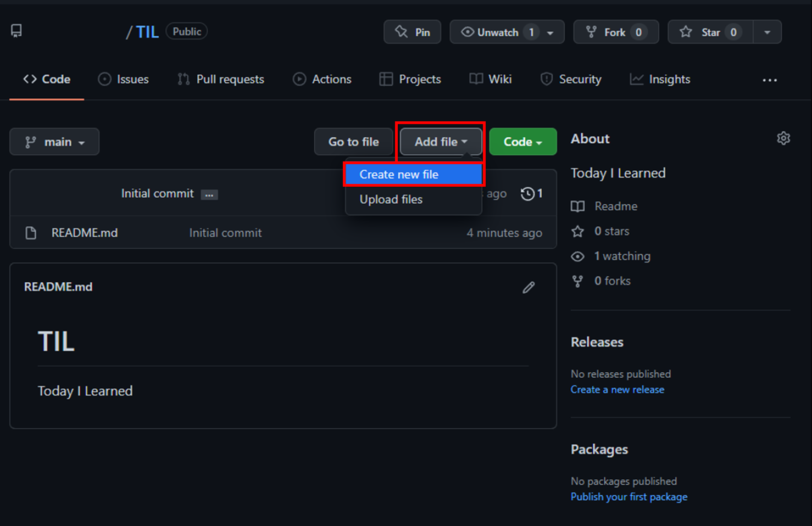
Task: Click the 4 minutes ago timestamp
Action: (504, 233)
